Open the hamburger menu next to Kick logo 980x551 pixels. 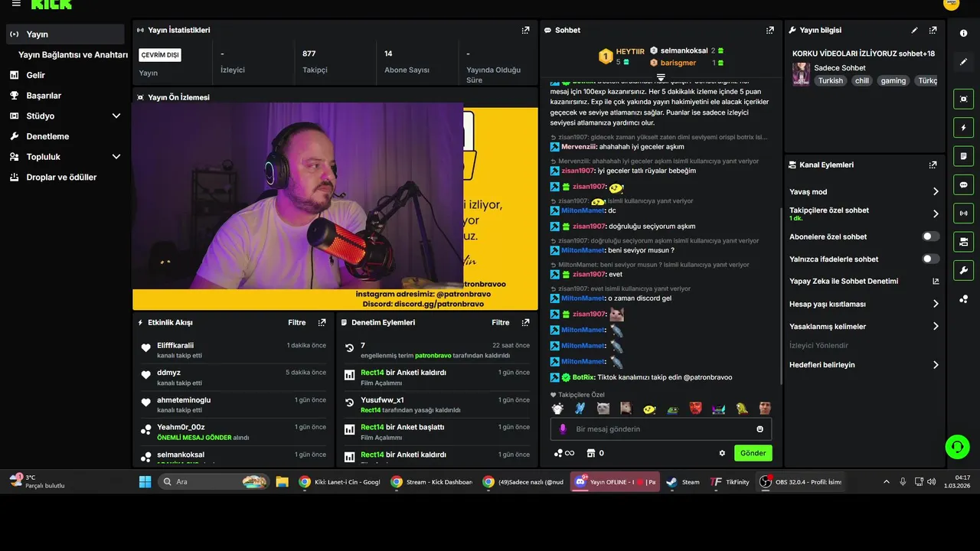click(x=16, y=4)
